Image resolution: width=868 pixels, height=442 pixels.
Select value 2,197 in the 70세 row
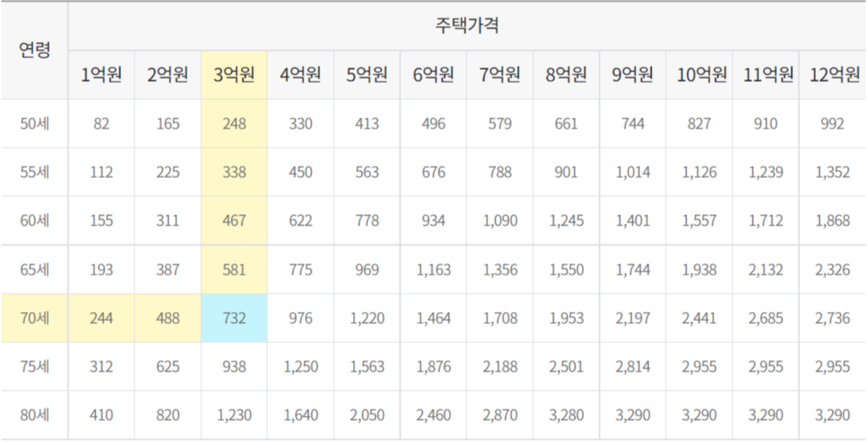632,318
